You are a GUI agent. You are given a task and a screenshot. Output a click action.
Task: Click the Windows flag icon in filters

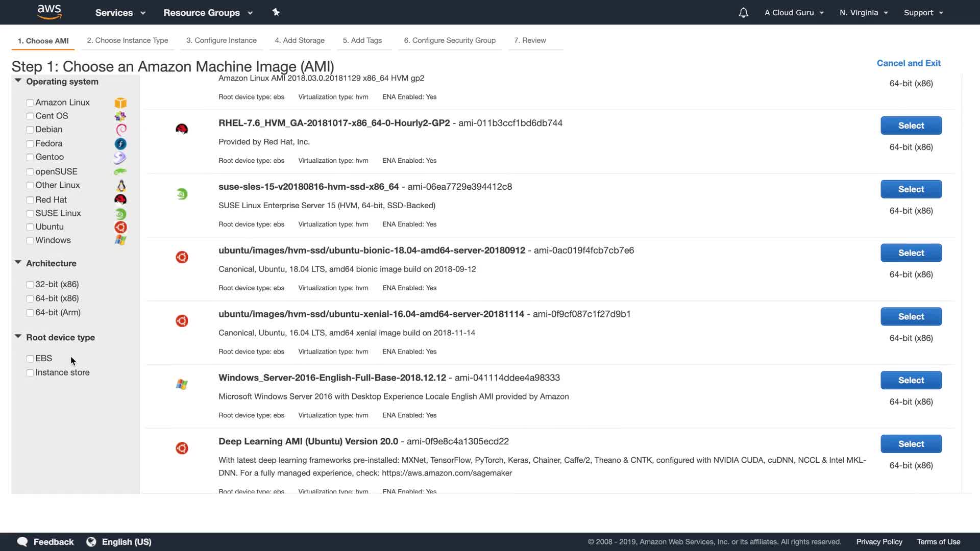pos(120,240)
